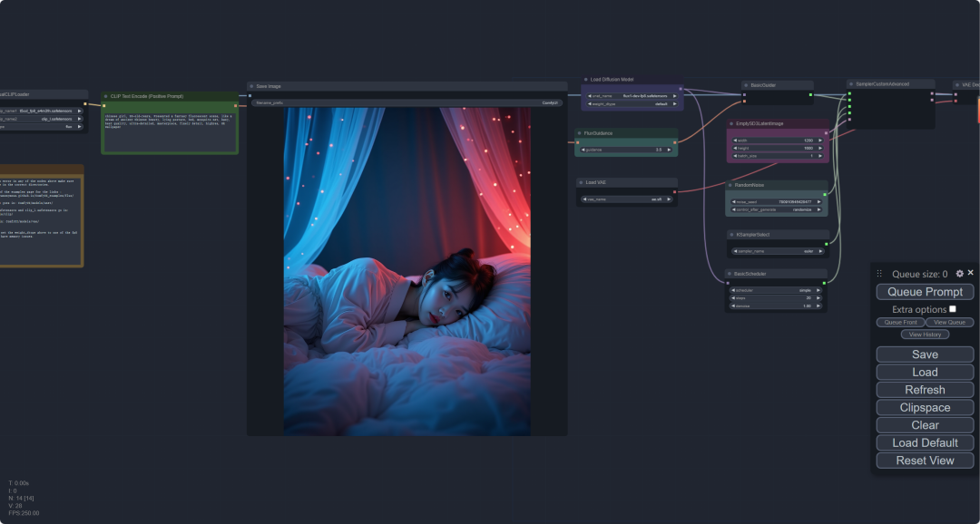Open the clip_name1 t5xxl selector
The image size is (980, 524).
coord(40,111)
